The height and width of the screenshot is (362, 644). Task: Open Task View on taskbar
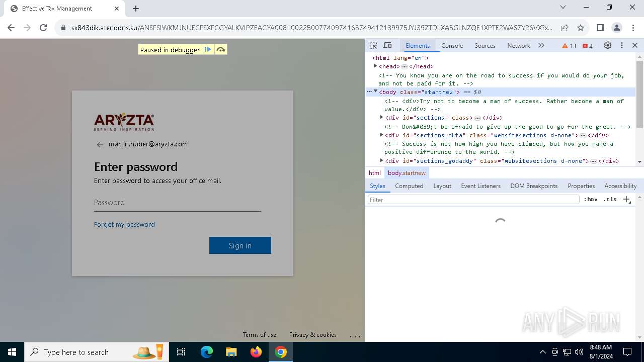[181, 352]
